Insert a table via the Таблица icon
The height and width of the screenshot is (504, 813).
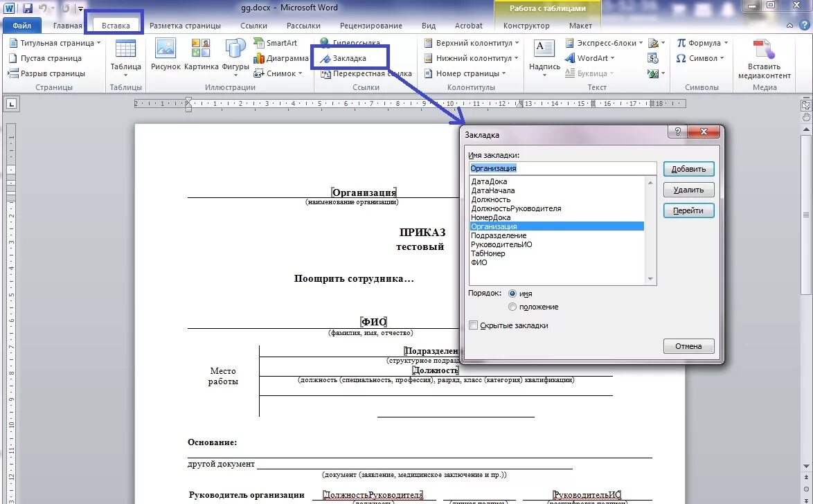(x=125, y=57)
